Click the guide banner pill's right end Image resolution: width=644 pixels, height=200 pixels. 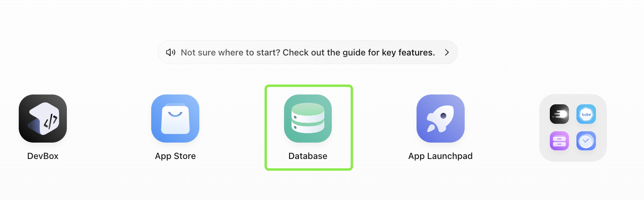click(454, 52)
